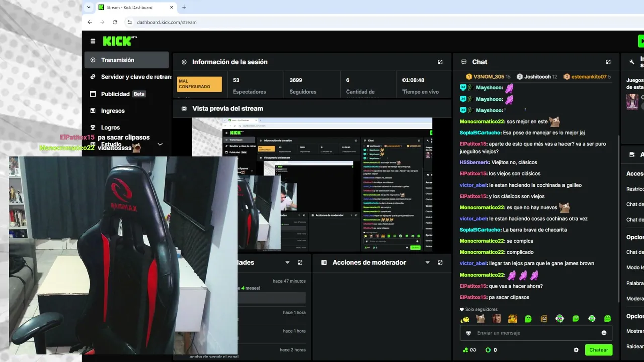Go to Publicidad Beta in the sidebar

(126, 94)
